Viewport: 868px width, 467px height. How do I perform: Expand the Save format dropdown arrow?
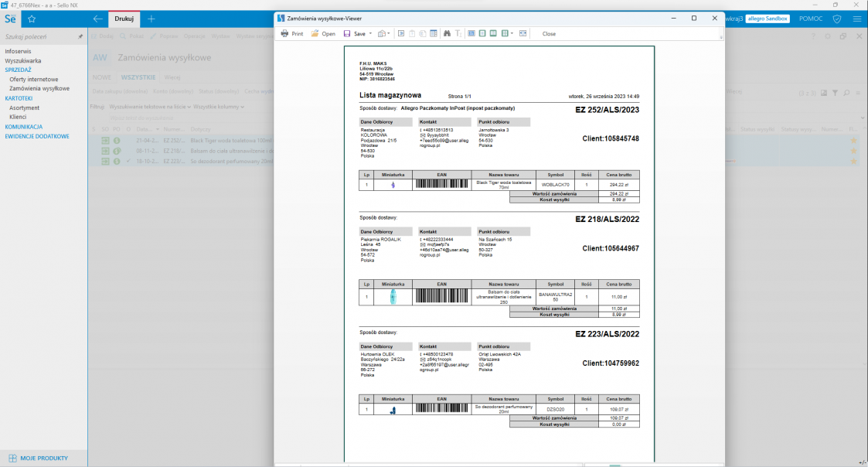371,34
